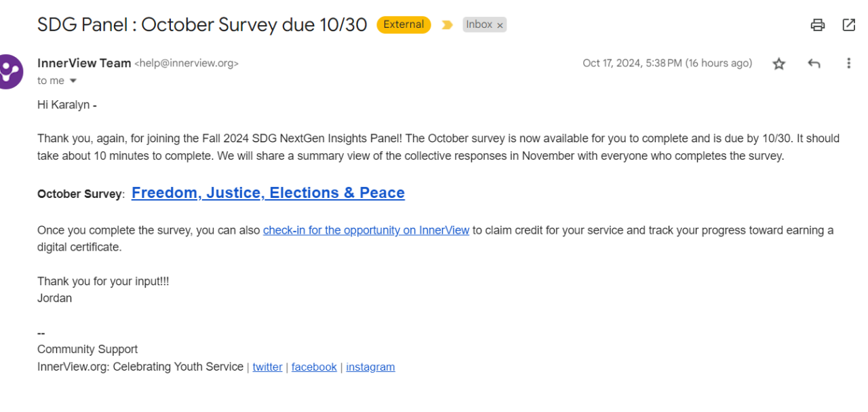Expand recipient details next to "to me"
Image resolution: width=868 pixels, height=412 pixels.
point(73,81)
